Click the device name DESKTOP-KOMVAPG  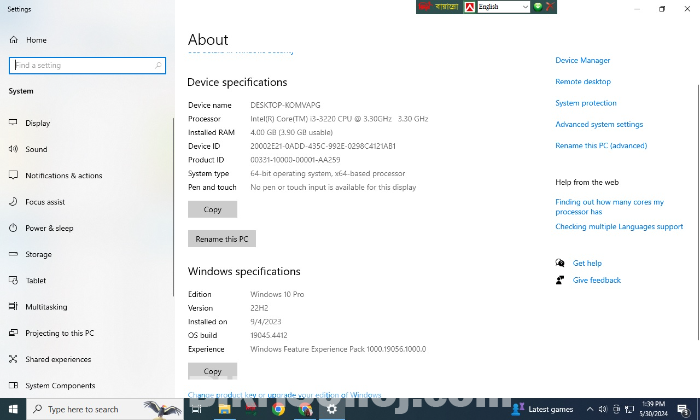[285, 105]
